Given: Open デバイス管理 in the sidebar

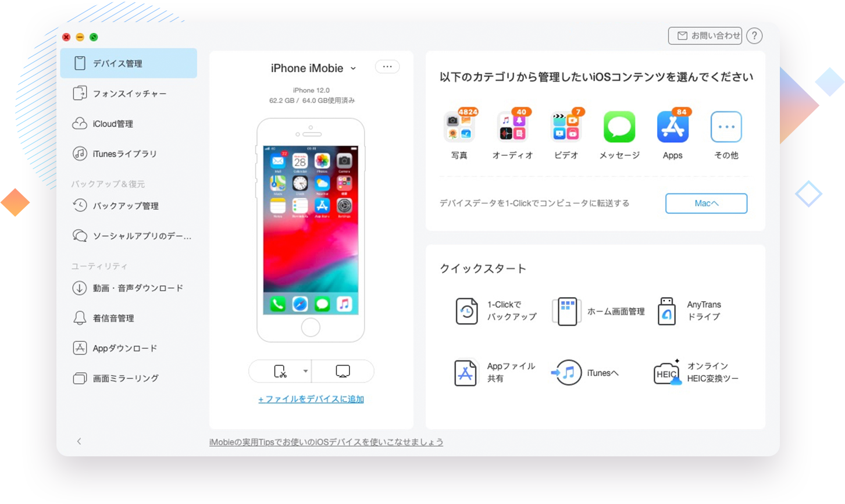Looking at the screenshot, I should click(x=129, y=63).
